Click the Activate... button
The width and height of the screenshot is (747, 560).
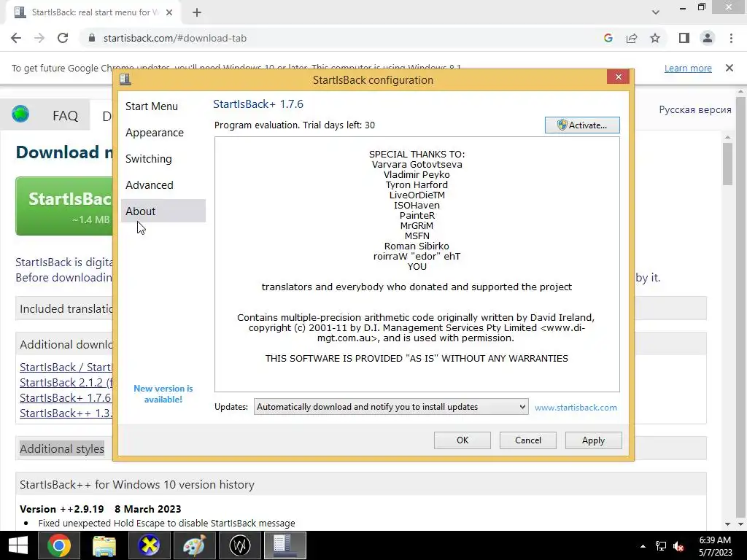[x=582, y=125]
